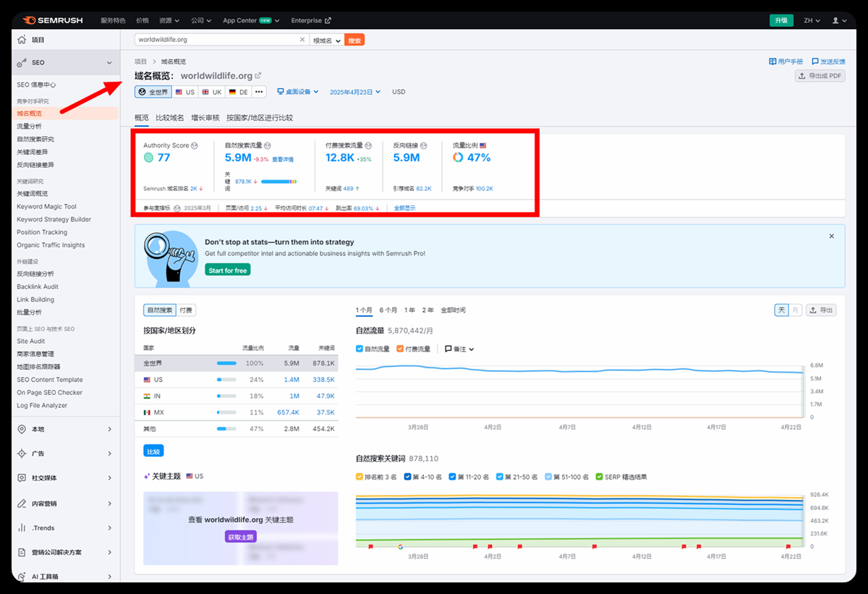Click the .Trends sidebar icon

click(x=22, y=527)
